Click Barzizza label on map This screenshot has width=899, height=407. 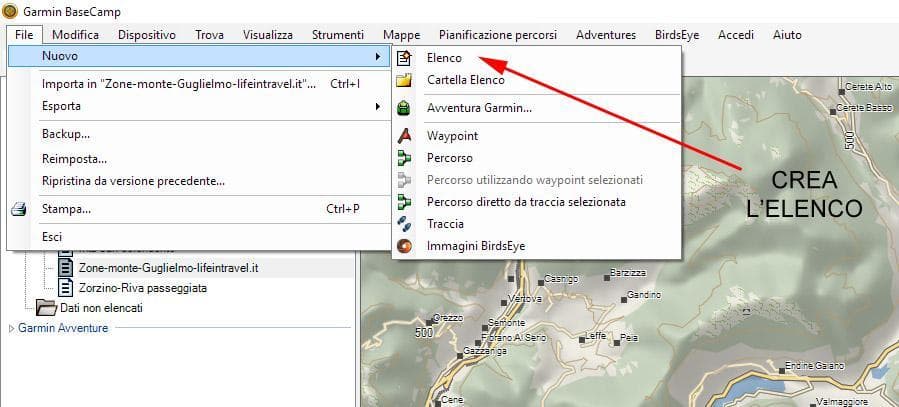628,273
